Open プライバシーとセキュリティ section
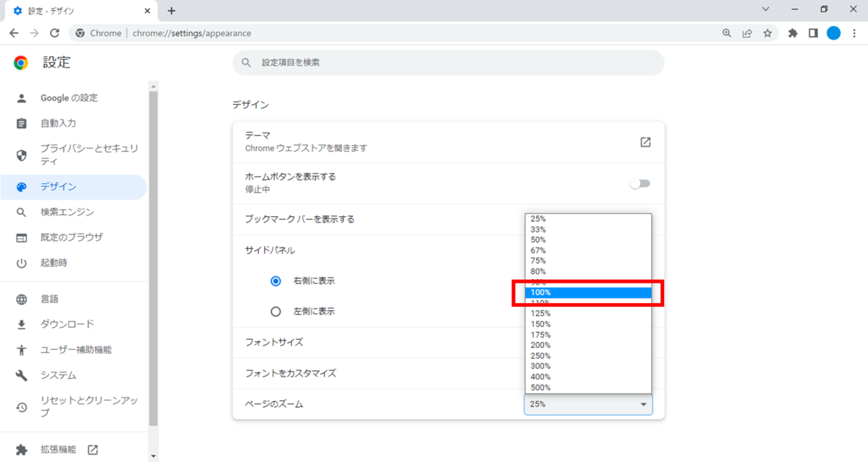Image resolution: width=868 pixels, height=462 pixels. point(74,155)
